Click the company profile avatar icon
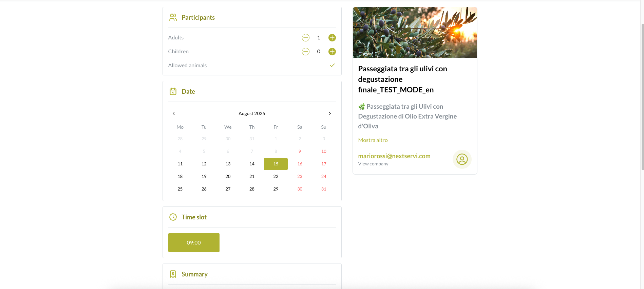The image size is (644, 289). (x=462, y=159)
